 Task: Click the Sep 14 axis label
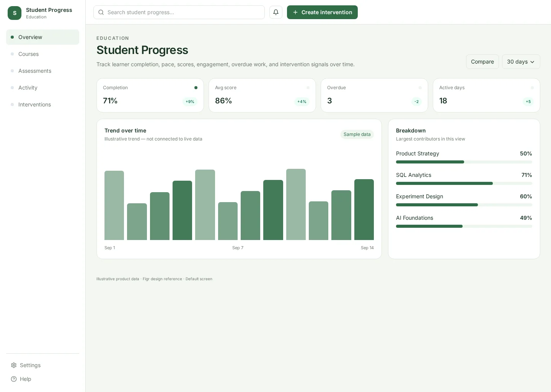click(367, 248)
